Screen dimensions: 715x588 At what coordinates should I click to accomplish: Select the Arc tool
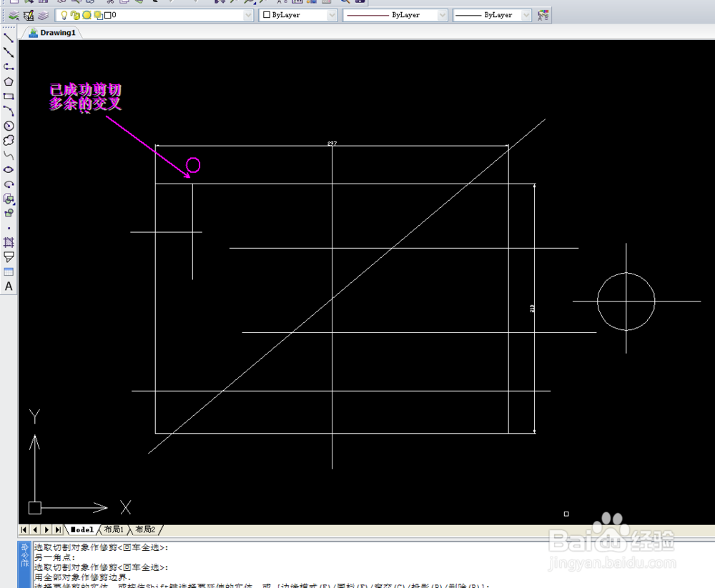click(8, 111)
